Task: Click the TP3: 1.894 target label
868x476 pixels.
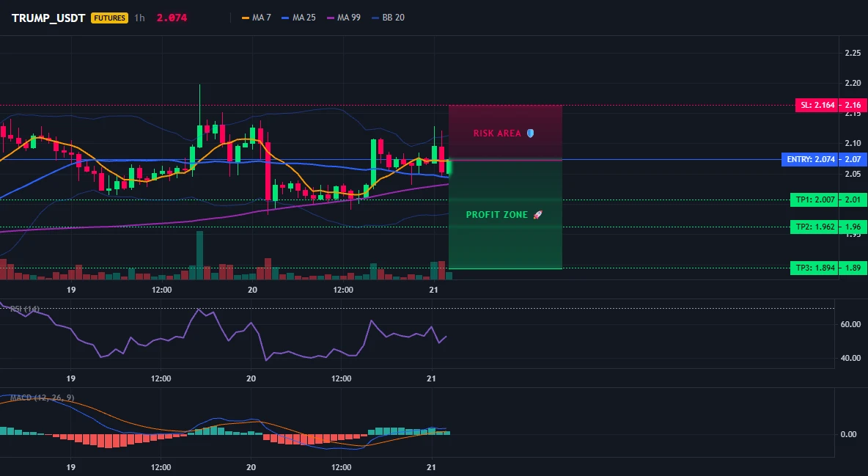Action: point(814,268)
